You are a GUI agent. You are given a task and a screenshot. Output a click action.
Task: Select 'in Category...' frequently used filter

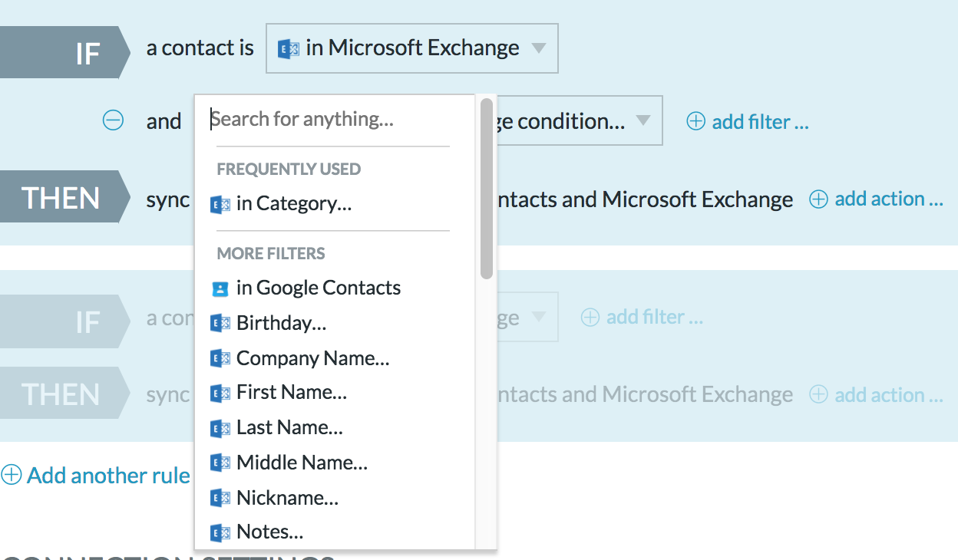point(294,203)
